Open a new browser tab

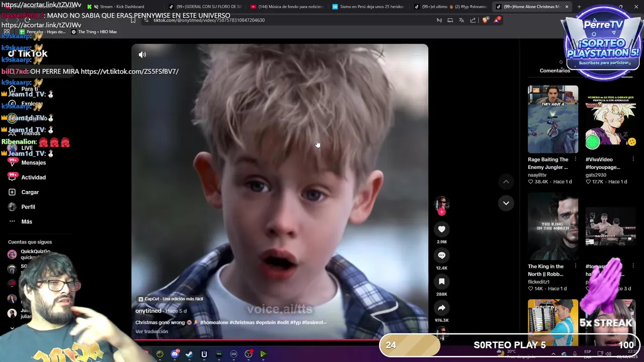pos(579,7)
